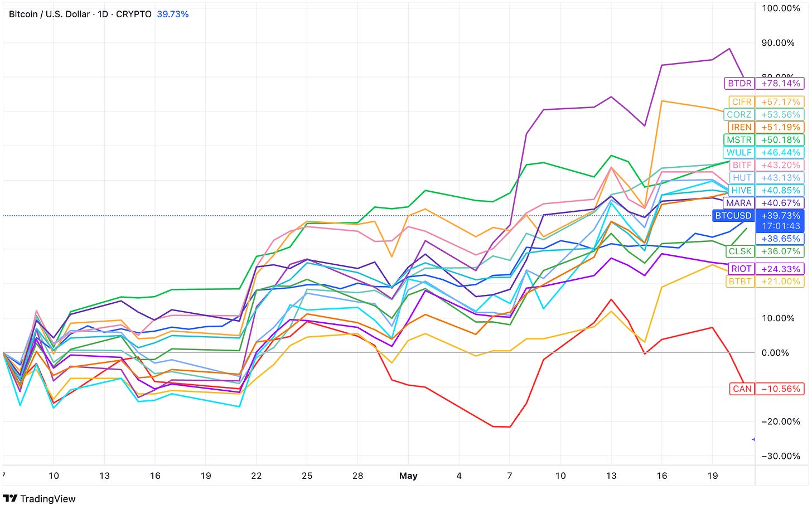812x509 pixels.
Task: Select the WULF ticker label
Action: pyautogui.click(x=739, y=152)
